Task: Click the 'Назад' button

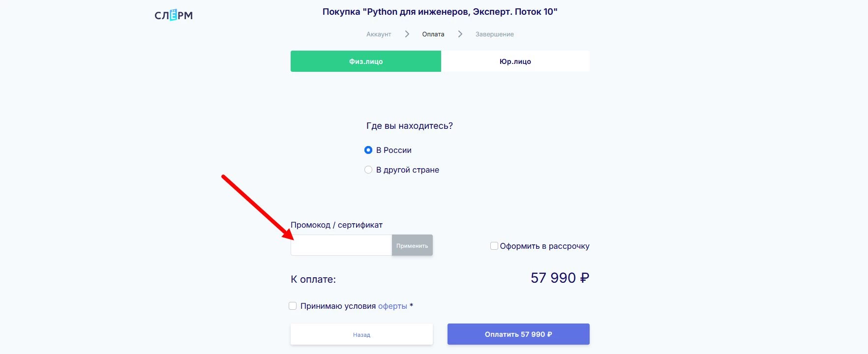Action: pyautogui.click(x=361, y=334)
